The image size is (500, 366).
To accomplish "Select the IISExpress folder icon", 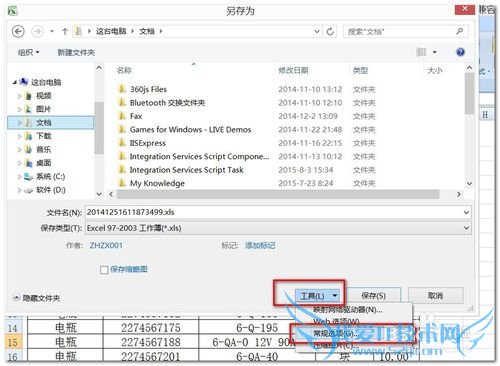I will tap(122, 143).
